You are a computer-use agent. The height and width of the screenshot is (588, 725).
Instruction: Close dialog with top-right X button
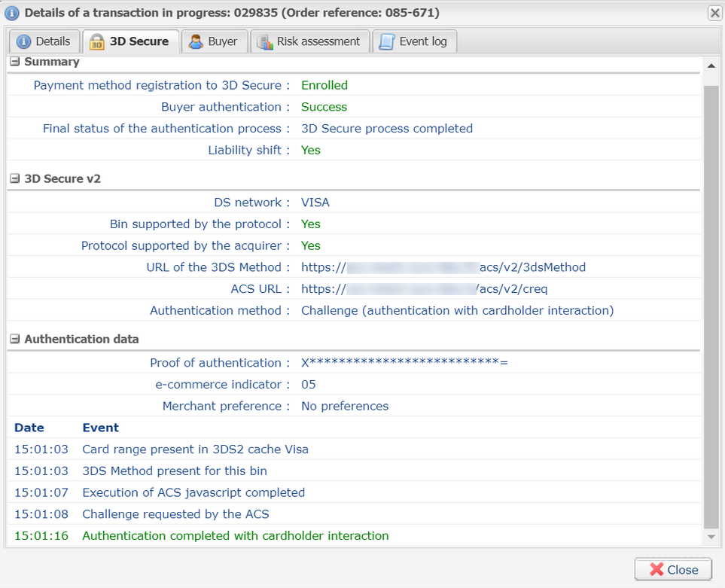[714, 13]
